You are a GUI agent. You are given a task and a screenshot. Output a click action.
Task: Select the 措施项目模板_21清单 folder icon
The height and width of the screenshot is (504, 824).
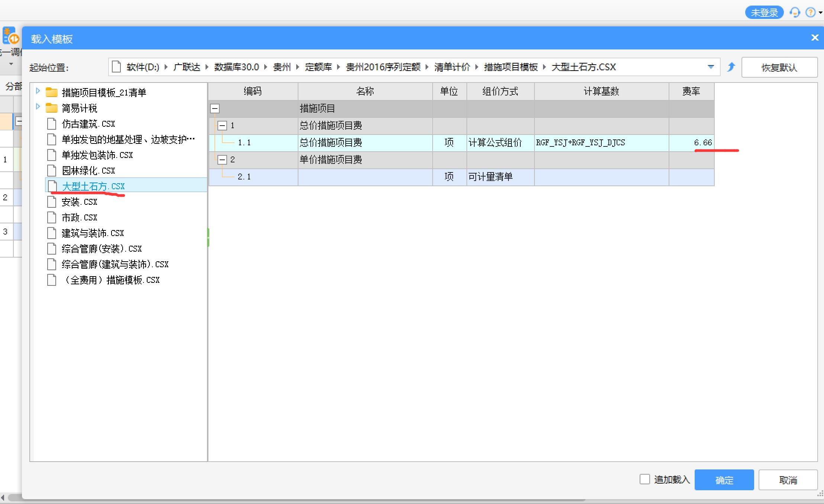click(51, 92)
